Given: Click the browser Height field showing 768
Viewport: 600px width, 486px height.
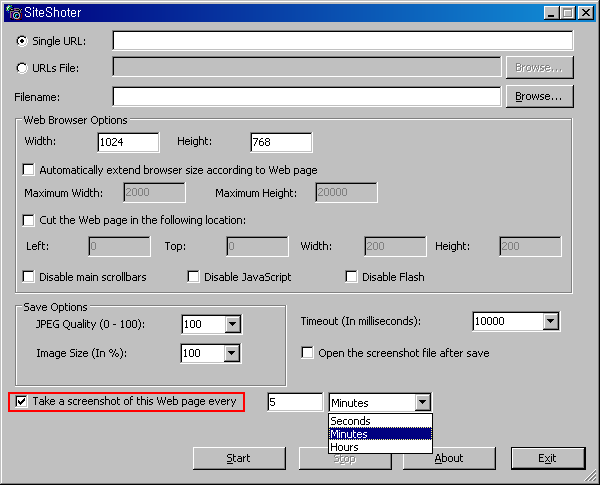Looking at the screenshot, I should [281, 142].
